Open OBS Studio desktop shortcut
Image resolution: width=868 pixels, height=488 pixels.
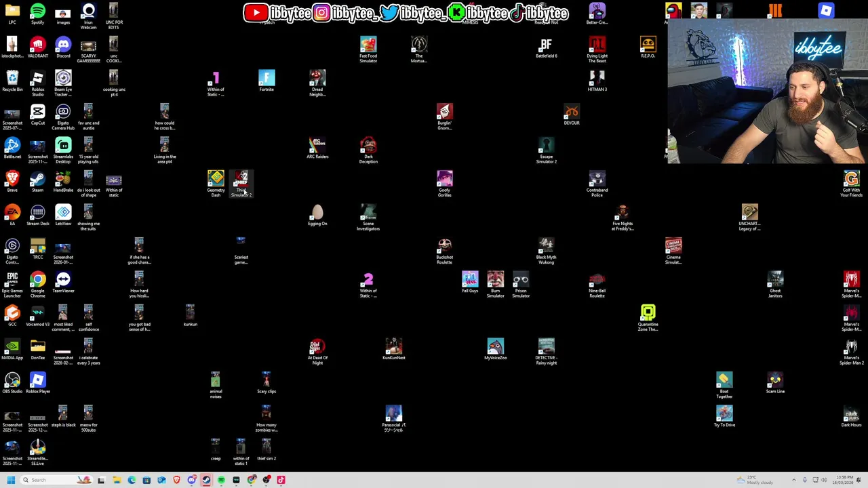click(x=12, y=384)
